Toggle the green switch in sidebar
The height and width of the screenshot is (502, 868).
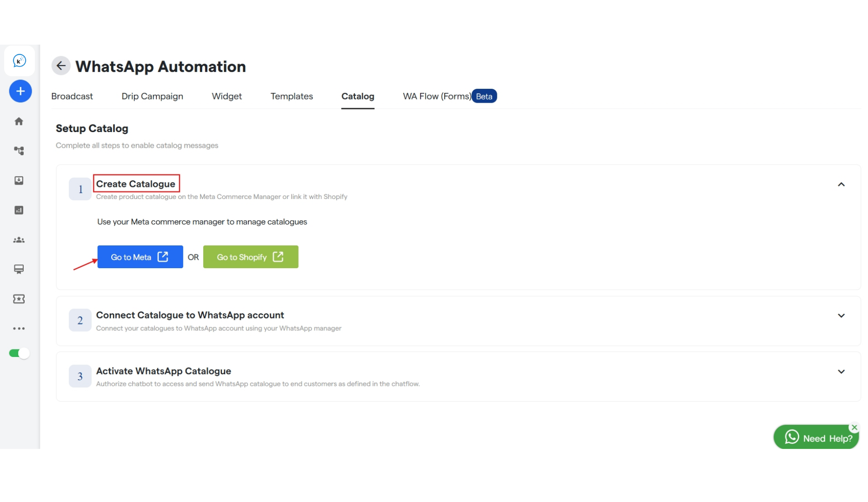tap(19, 353)
